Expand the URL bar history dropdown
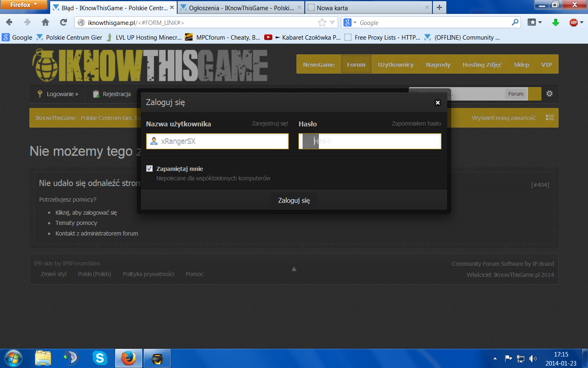The height and width of the screenshot is (368, 588). [x=332, y=23]
